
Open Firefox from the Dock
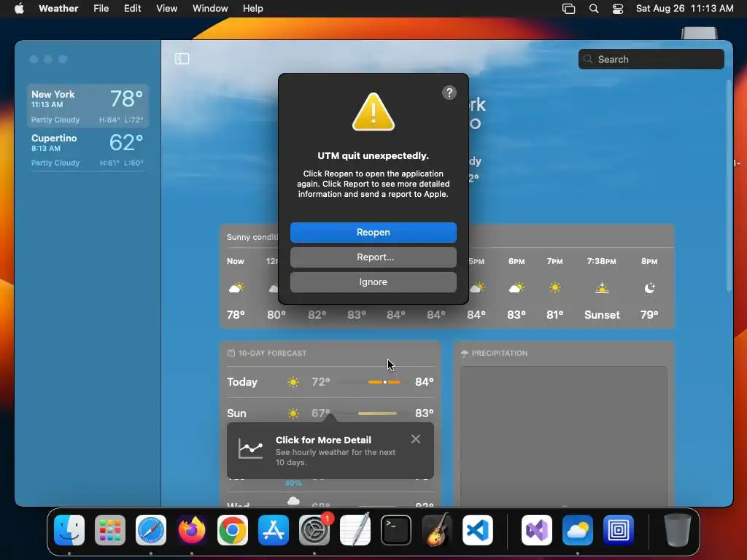pyautogui.click(x=192, y=530)
